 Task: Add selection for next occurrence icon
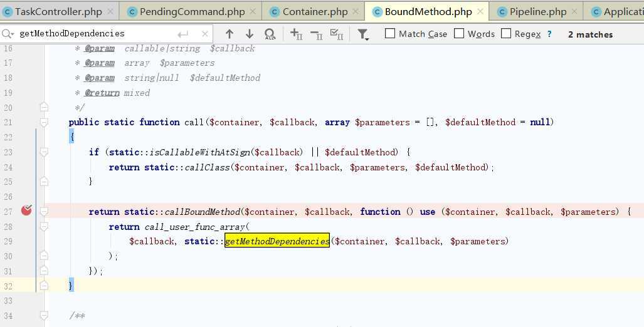point(296,34)
